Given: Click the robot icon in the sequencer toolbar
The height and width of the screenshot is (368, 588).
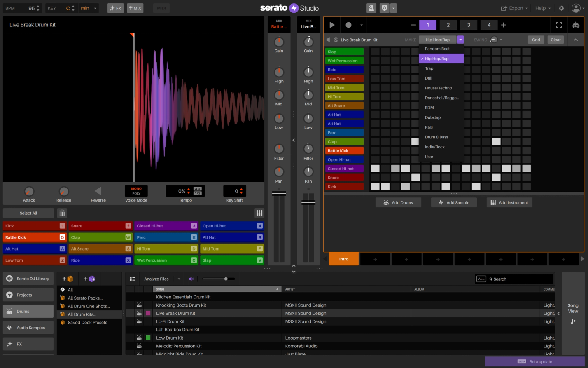Looking at the screenshot, I should pyautogui.click(x=575, y=25).
